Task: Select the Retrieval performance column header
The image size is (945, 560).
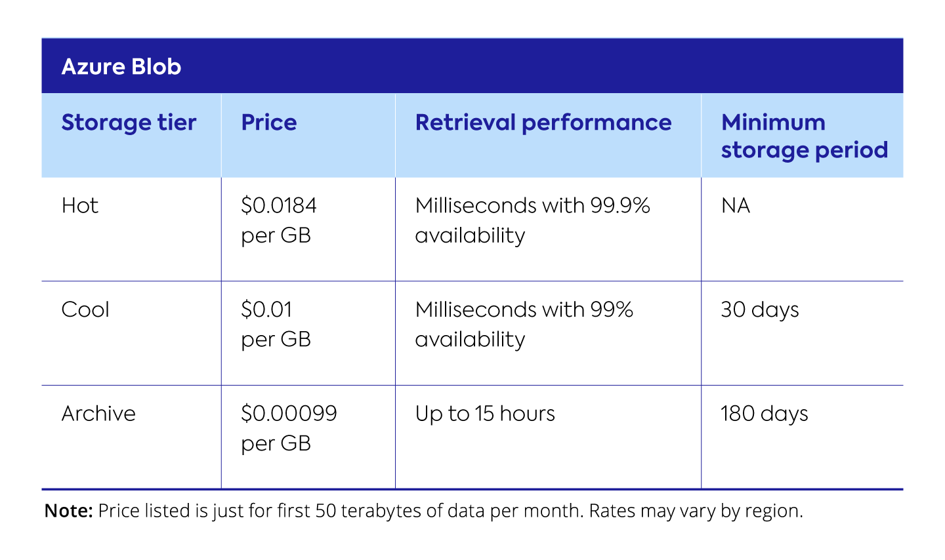Action: (x=543, y=123)
